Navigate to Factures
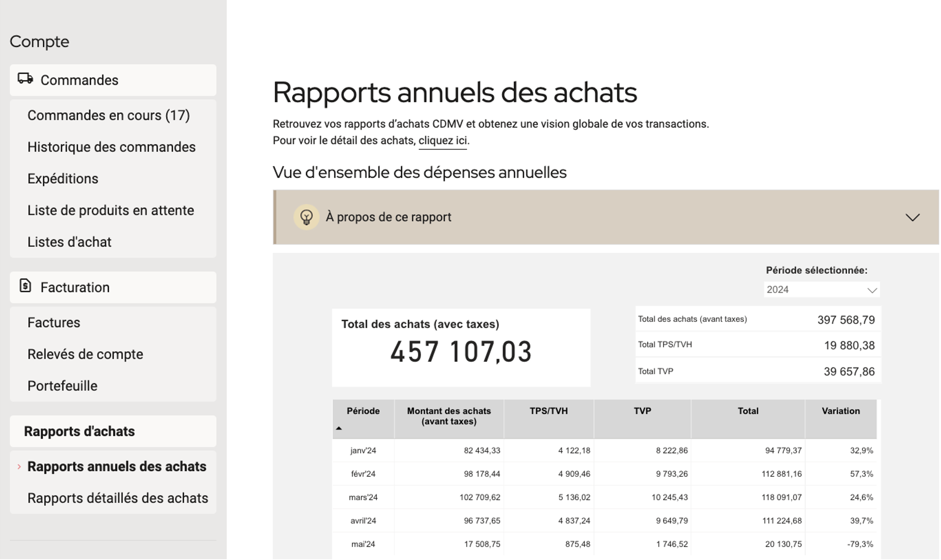The width and height of the screenshot is (941, 560). (x=54, y=322)
